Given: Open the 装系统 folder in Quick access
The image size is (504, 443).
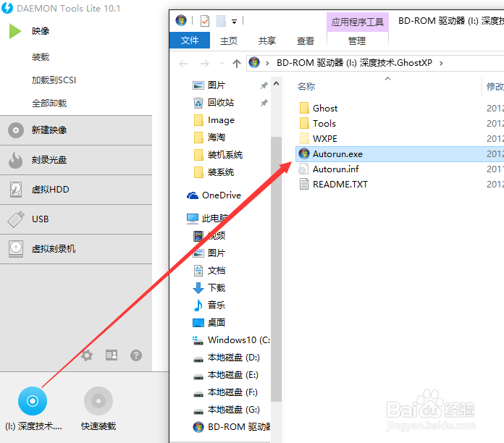Looking at the screenshot, I should (214, 172).
